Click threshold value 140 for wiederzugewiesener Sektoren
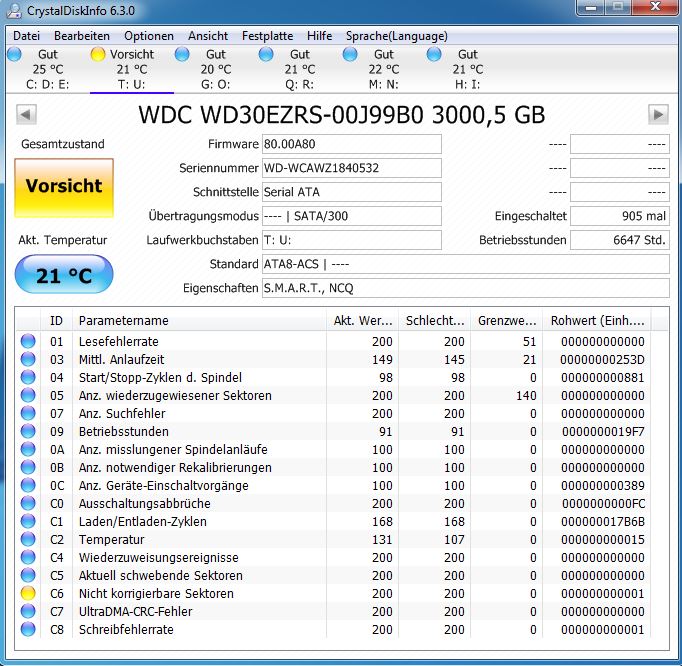Viewport: 682px width, 666px height. [526, 395]
